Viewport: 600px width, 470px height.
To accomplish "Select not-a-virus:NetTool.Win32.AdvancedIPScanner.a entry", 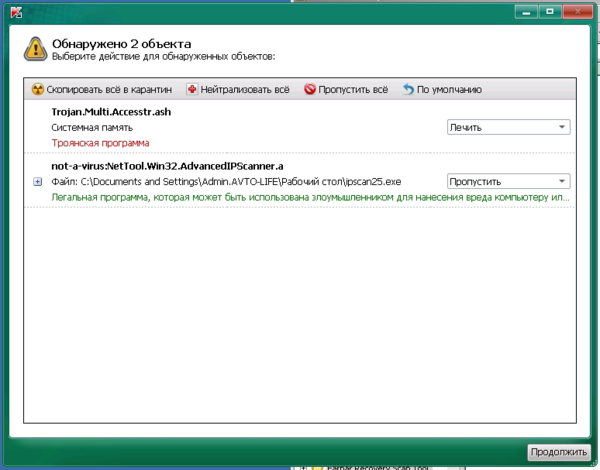I will click(x=167, y=166).
